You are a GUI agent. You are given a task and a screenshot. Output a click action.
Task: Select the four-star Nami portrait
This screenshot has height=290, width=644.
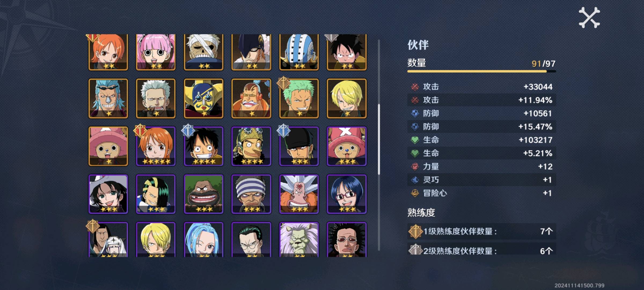[156, 146]
